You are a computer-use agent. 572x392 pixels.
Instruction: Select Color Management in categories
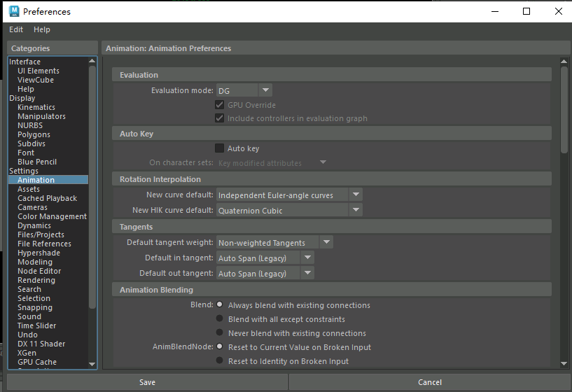[x=52, y=216]
